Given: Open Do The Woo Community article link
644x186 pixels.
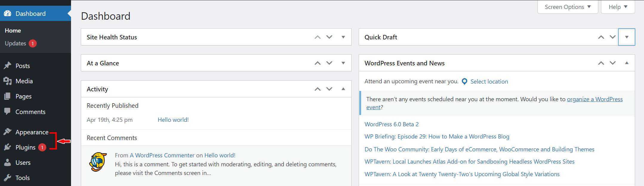Looking at the screenshot, I should point(480,149).
